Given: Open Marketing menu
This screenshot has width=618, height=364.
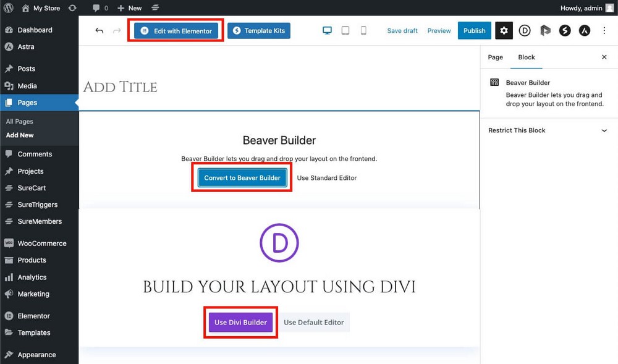Looking at the screenshot, I should [x=40, y=294].
